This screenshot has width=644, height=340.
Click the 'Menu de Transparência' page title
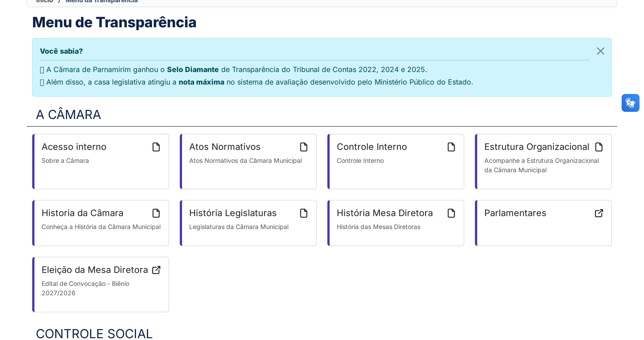tap(114, 22)
